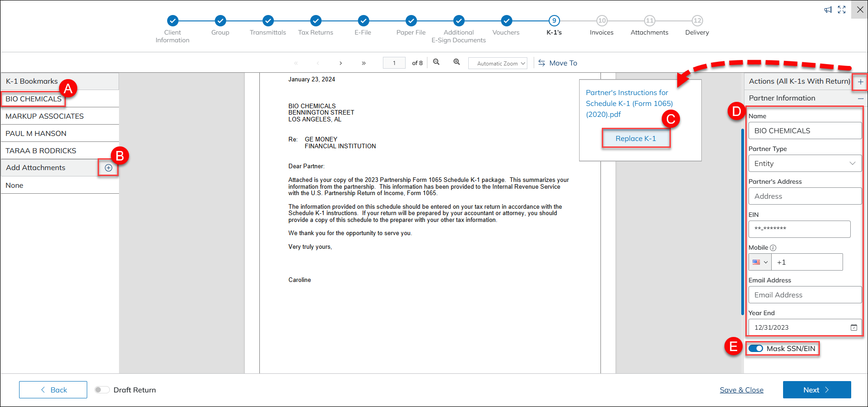
Task: Select MARKUP ASSOCIATES bookmark
Action: 45,116
